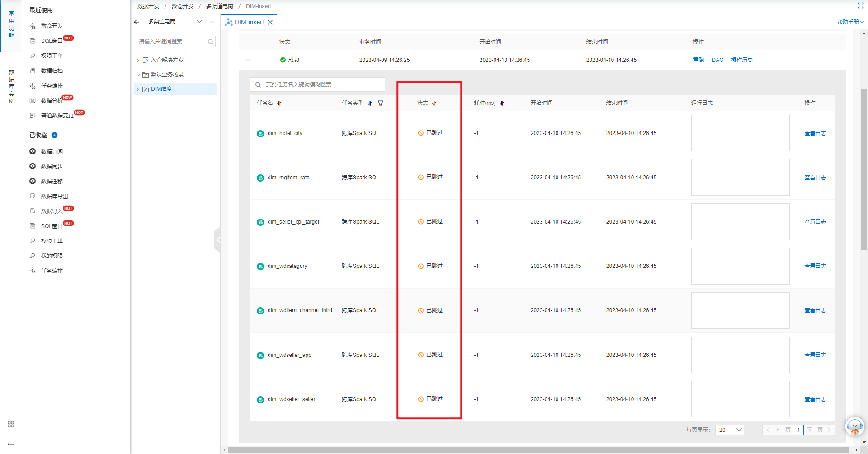The width and height of the screenshot is (868, 454).
Task: Open 操作历史 link
Action: [742, 60]
